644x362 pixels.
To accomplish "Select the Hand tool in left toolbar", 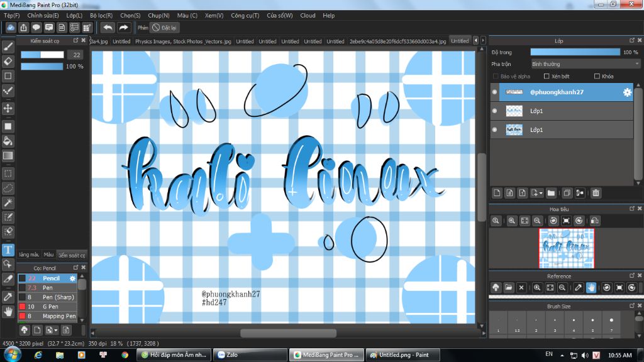I will pyautogui.click(x=8, y=312).
